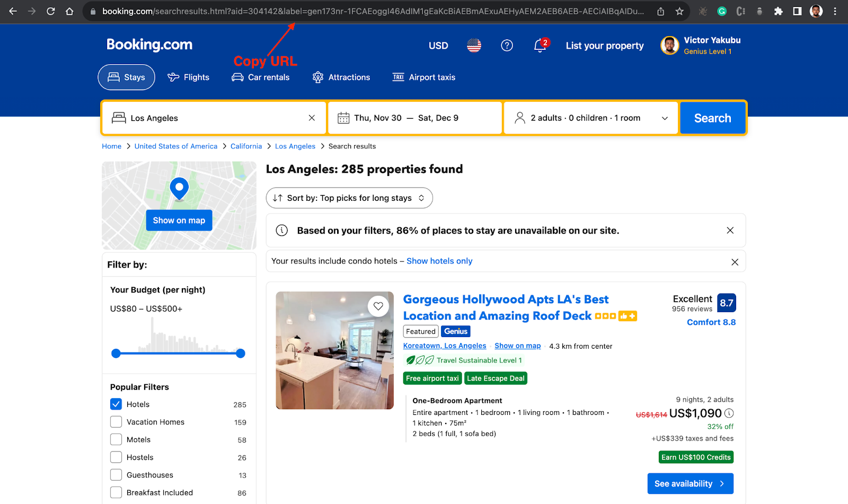Click the Los Angeles destination field
Viewport: 848px width, 504px height.
(214, 118)
